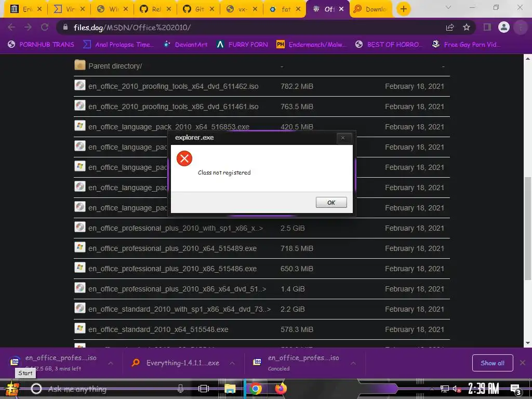532x399 pixels.
Task: Open en_office_standard_2010_x64_515548.exe link
Action: (158, 329)
